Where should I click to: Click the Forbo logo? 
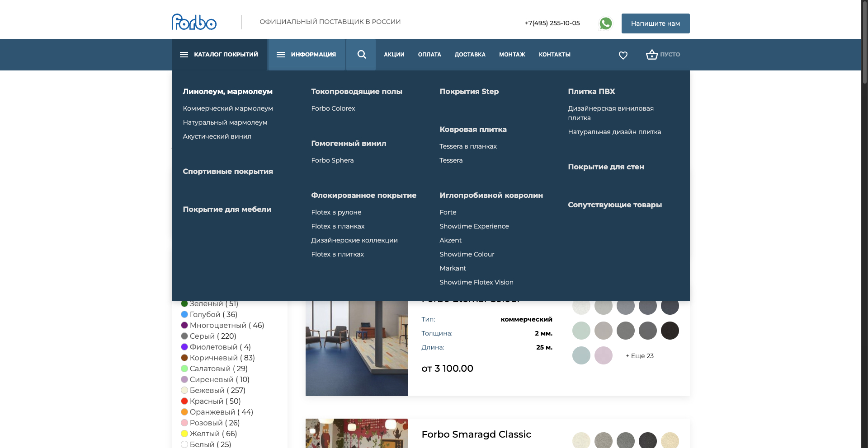[x=194, y=22]
